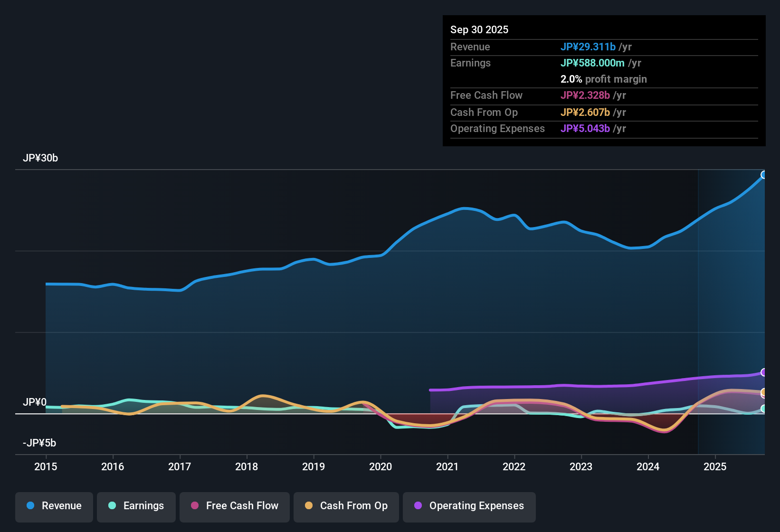Click the blue Revenue legend dot

(x=30, y=506)
